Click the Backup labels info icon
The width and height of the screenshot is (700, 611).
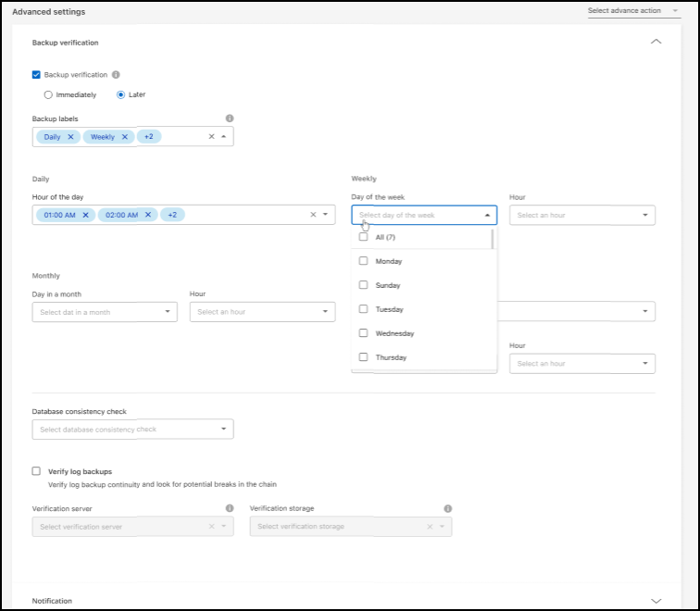click(x=230, y=118)
